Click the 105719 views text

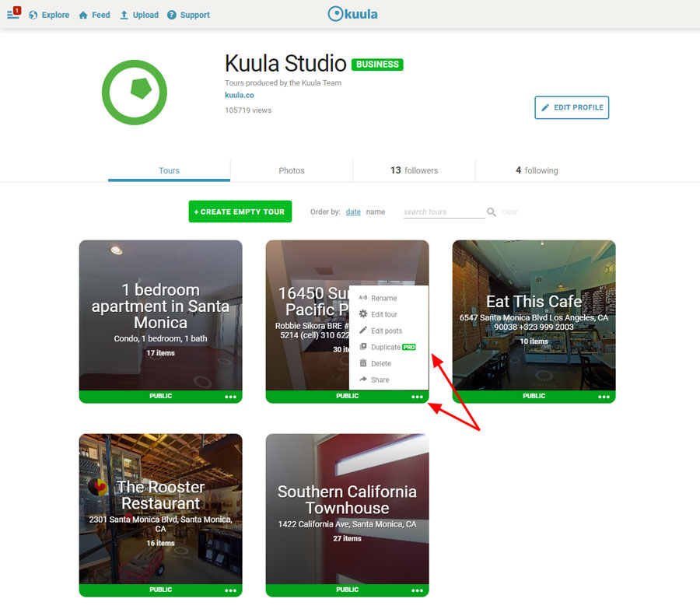tap(248, 110)
